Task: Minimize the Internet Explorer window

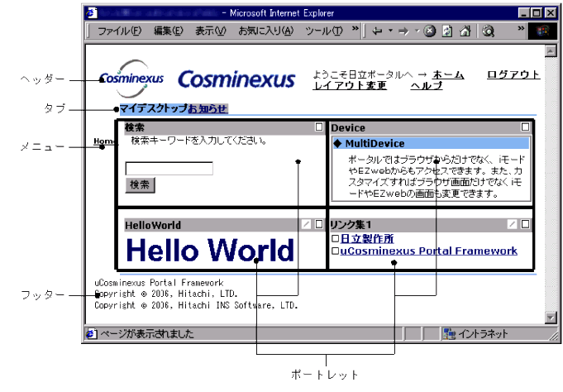Action: [x=524, y=13]
